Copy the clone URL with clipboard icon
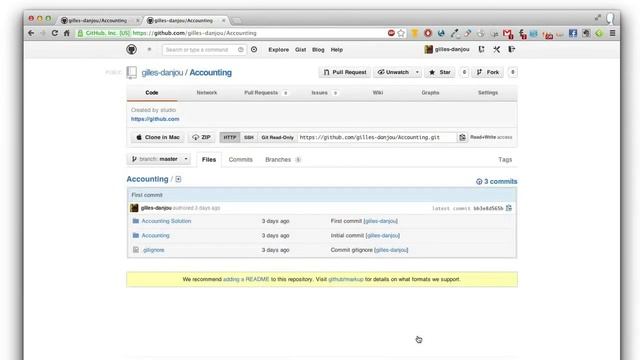The image size is (640, 360). click(462, 138)
